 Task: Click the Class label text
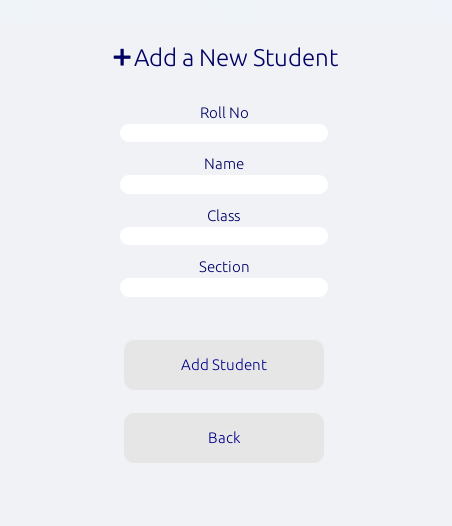pos(224,216)
